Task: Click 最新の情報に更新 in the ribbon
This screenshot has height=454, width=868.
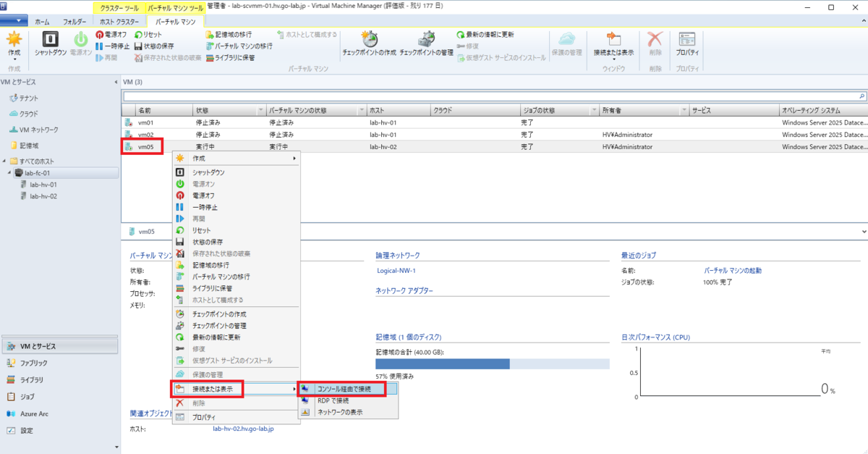Action: [485, 35]
